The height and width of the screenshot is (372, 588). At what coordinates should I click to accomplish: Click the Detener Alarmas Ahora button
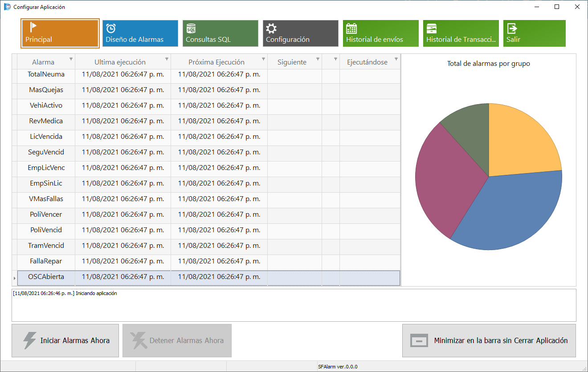177,340
